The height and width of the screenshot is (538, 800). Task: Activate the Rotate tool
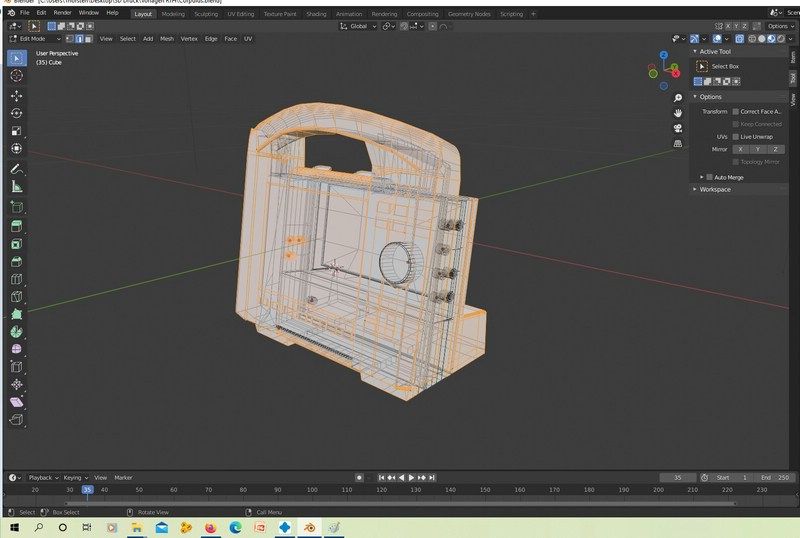click(16, 113)
